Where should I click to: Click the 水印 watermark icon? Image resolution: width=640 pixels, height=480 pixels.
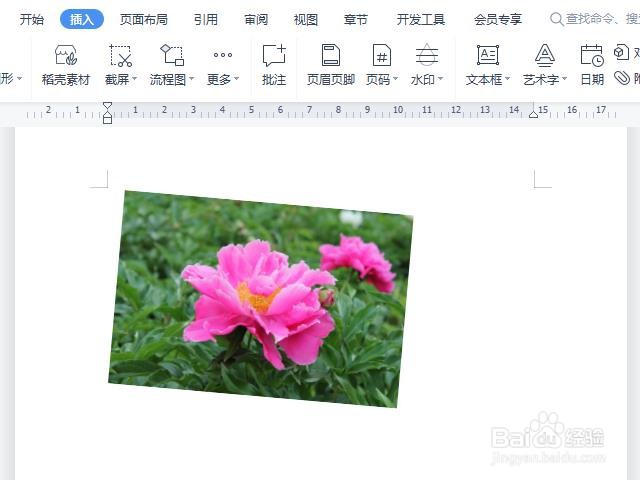point(427,55)
